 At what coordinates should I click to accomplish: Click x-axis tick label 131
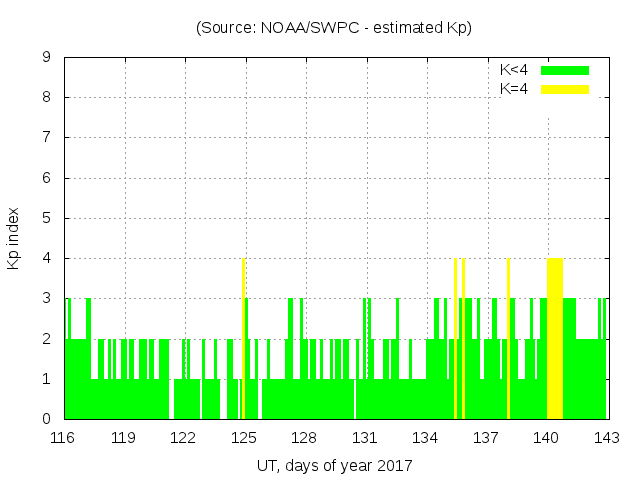coord(365,438)
